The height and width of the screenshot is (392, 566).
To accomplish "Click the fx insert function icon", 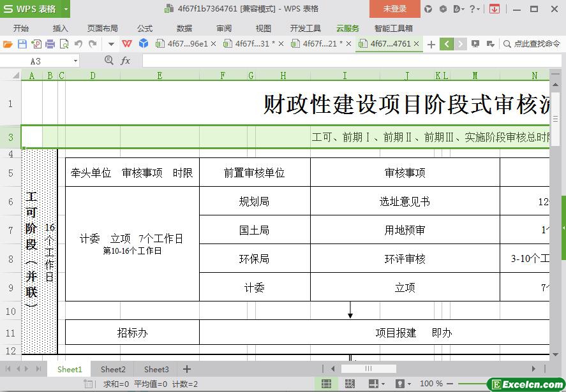I will point(126,61).
